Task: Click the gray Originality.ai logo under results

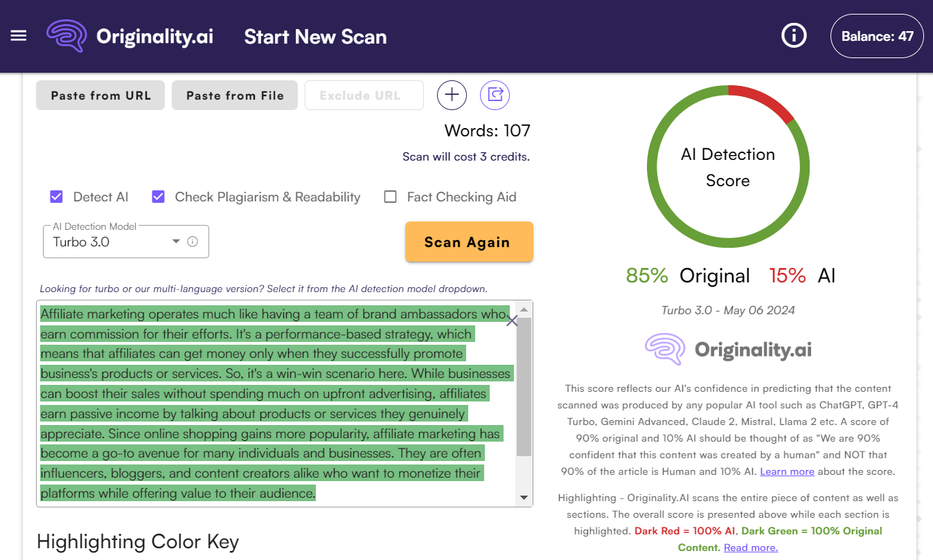Action: pos(727,350)
